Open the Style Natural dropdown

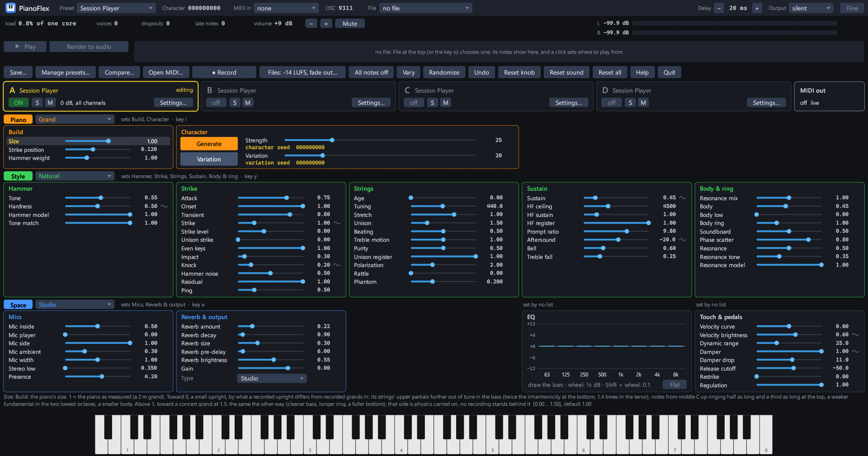pyautogui.click(x=75, y=176)
